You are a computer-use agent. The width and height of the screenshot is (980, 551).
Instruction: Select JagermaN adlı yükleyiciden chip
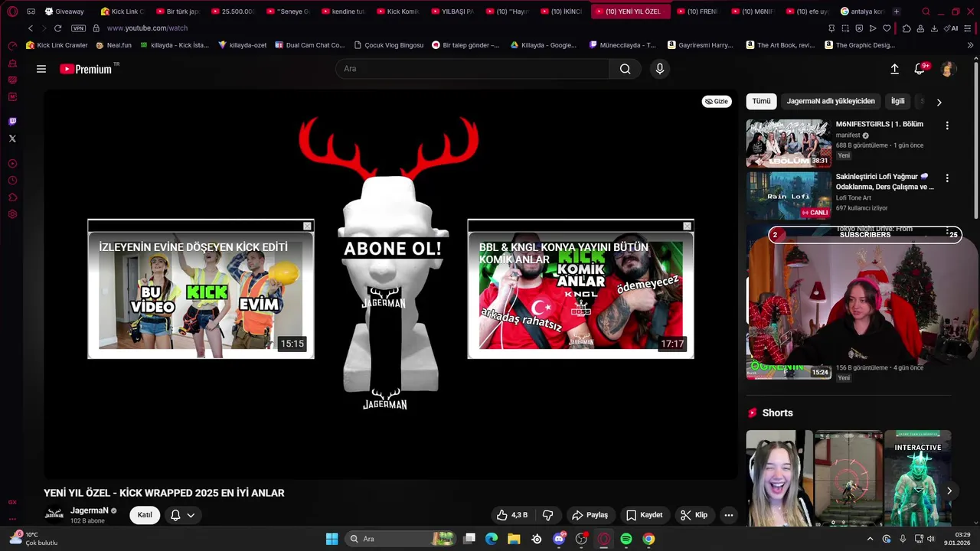pyautogui.click(x=831, y=101)
